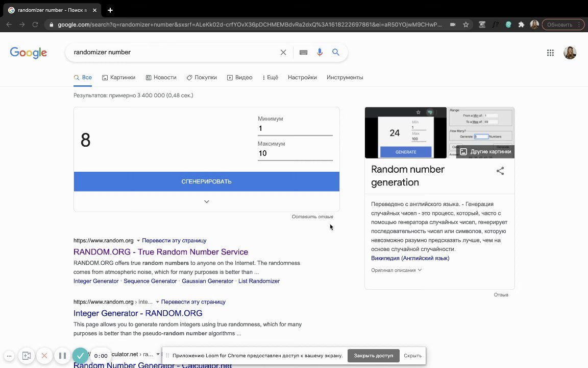This screenshot has height=368, width=588.
Task: Click the Оставить отзыв feedback link
Action: (x=312, y=217)
